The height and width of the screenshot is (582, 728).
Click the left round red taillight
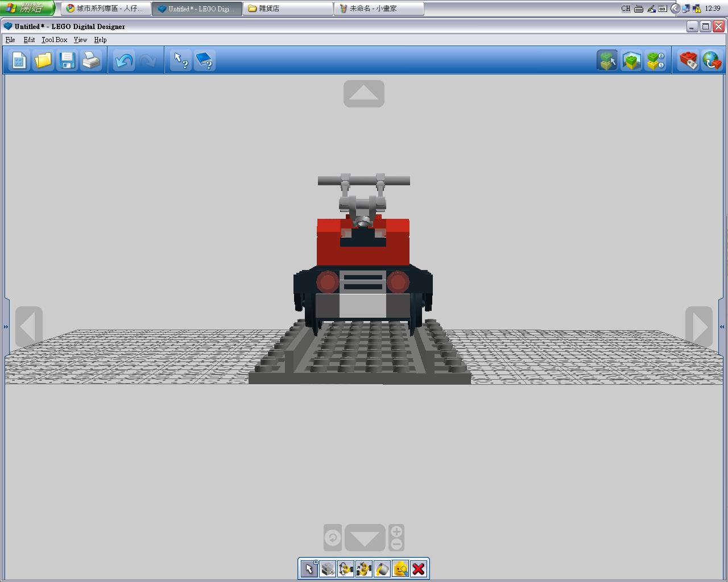tap(327, 281)
